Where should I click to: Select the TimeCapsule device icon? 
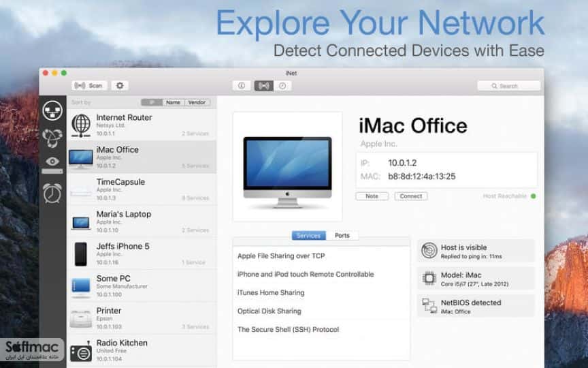(80, 194)
